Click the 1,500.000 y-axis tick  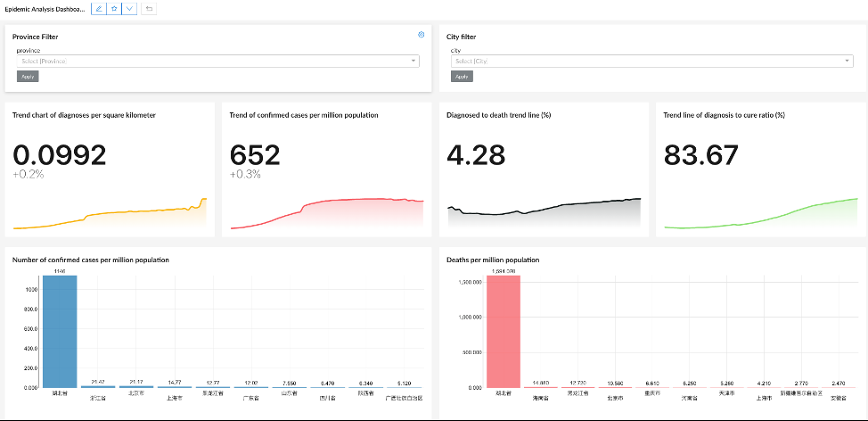[x=471, y=282]
